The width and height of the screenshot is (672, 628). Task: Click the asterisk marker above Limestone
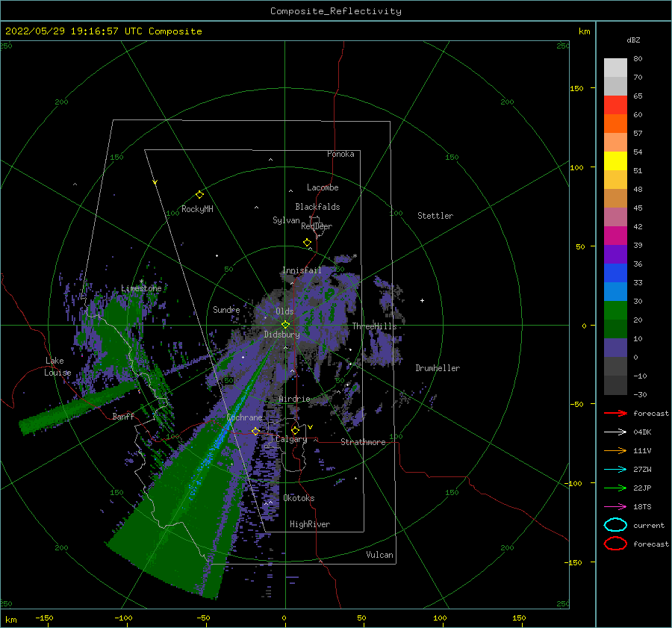pos(141,282)
